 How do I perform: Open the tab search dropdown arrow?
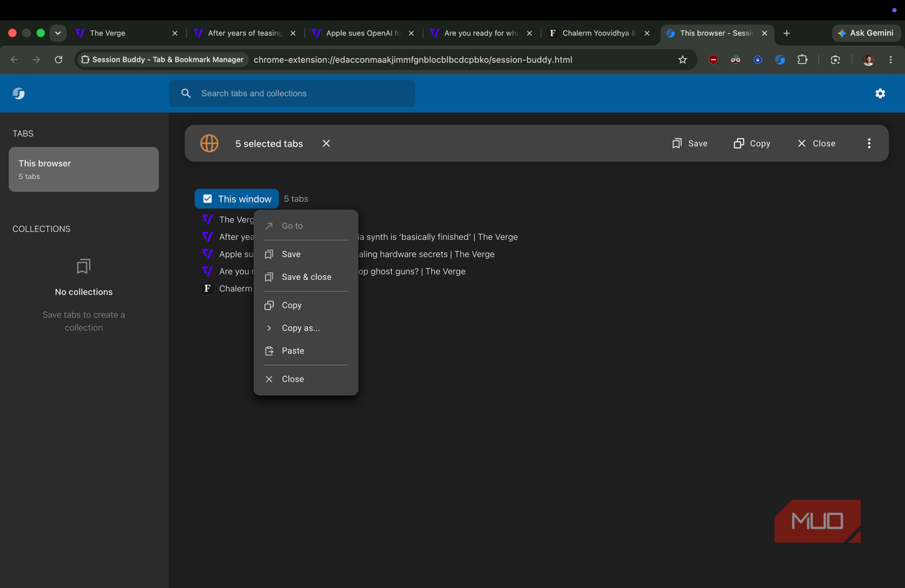tap(58, 33)
